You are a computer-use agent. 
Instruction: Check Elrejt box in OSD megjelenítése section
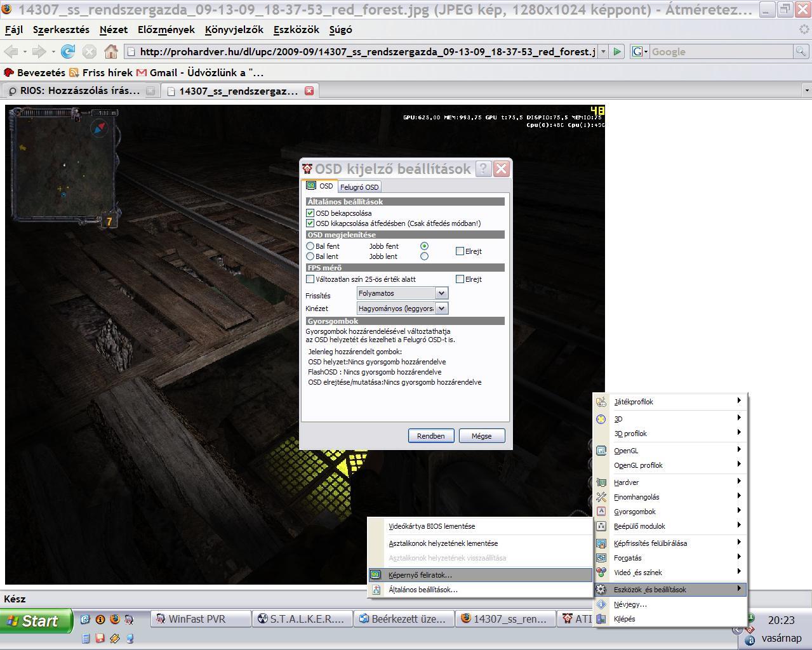pos(460,251)
